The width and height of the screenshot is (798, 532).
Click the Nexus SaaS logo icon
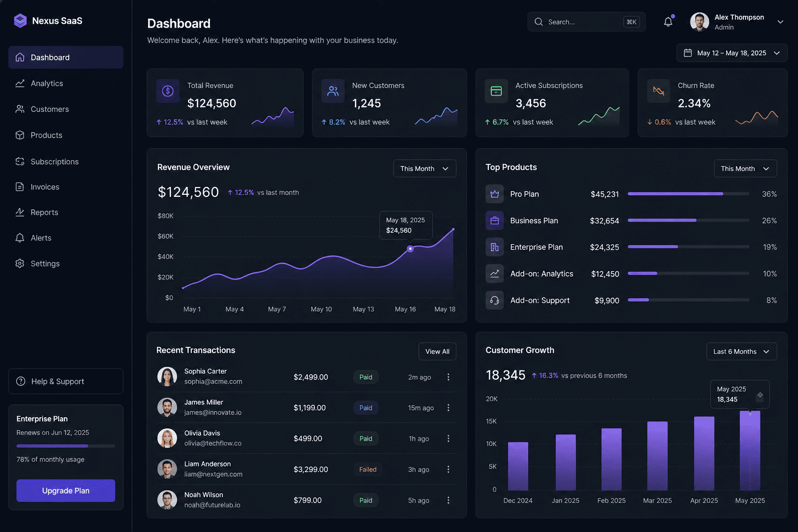tap(20, 21)
